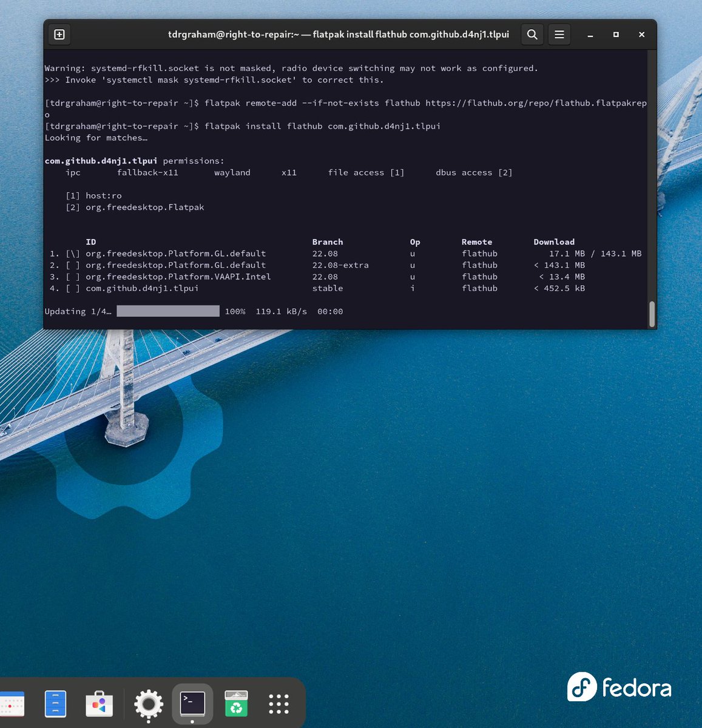
Task: Click the '100%' progress value
Action: point(235,311)
